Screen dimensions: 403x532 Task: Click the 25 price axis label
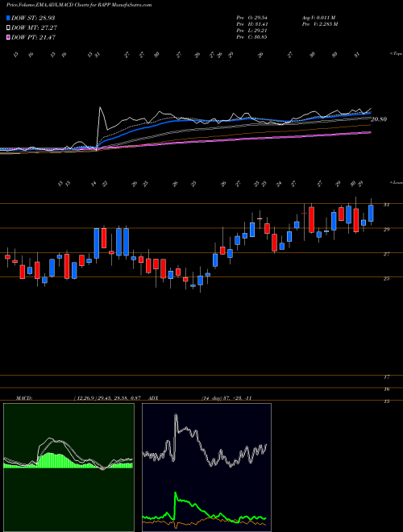point(386,279)
